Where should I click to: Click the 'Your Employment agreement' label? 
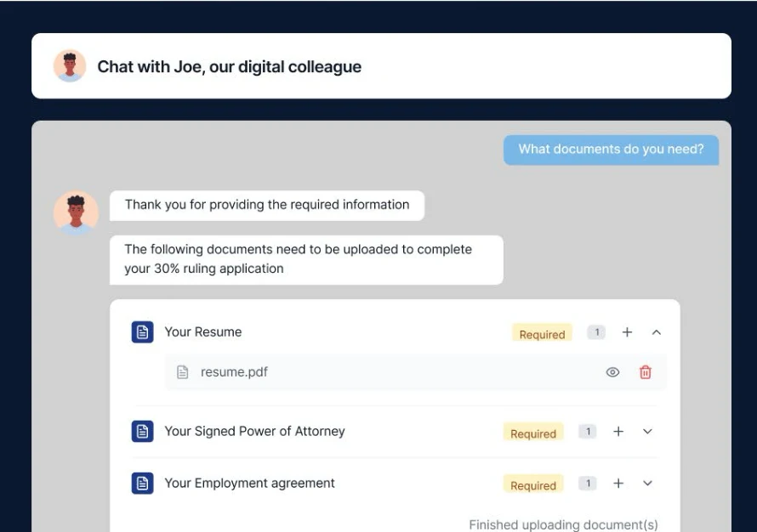point(249,483)
